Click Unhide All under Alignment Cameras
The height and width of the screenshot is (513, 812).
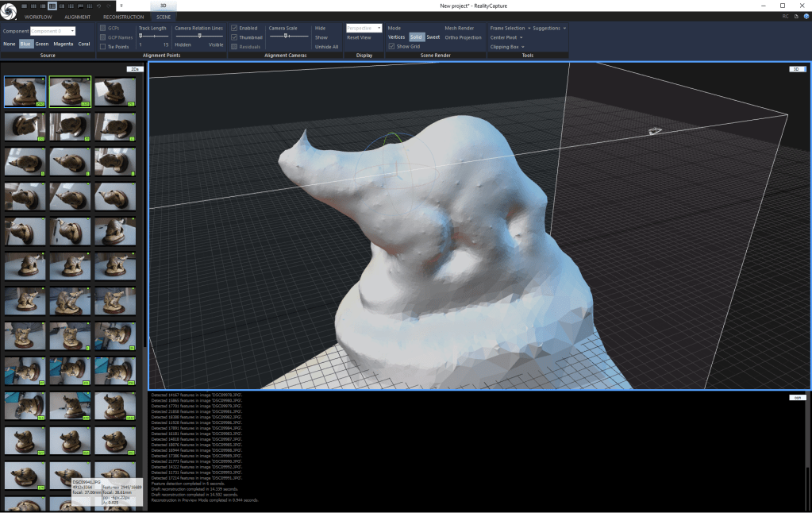pyautogui.click(x=328, y=46)
